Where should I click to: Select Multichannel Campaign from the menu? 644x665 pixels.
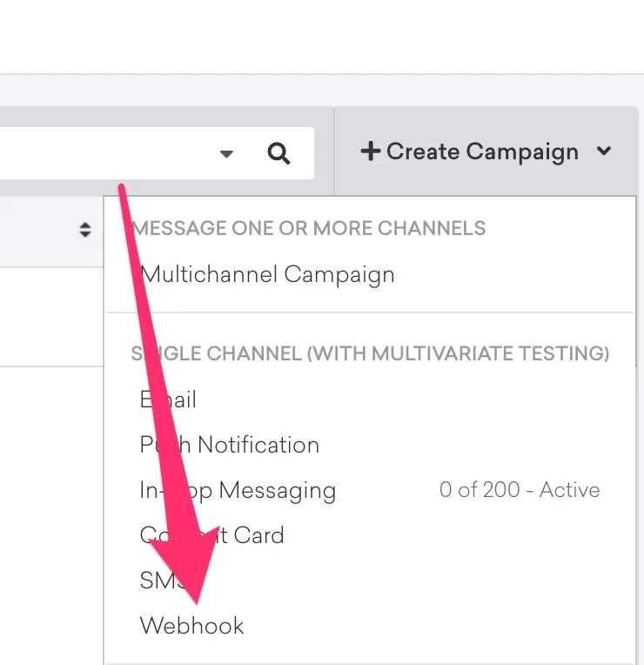267,274
